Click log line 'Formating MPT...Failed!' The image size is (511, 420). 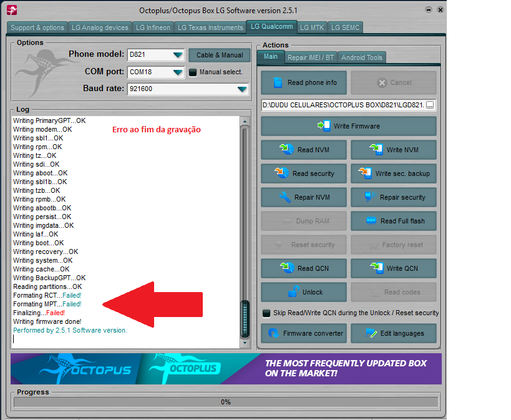(47, 304)
